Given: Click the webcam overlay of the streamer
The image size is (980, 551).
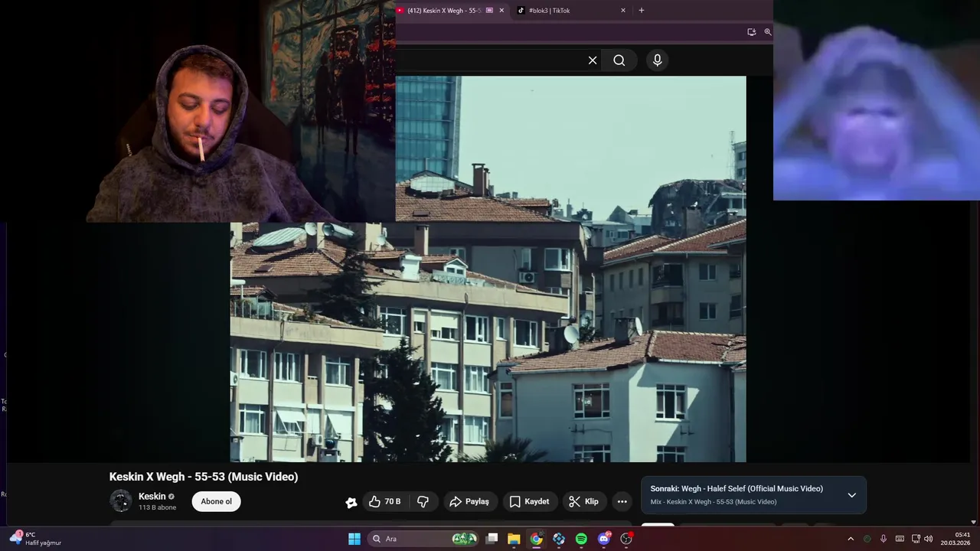Looking at the screenshot, I should pos(198,111).
